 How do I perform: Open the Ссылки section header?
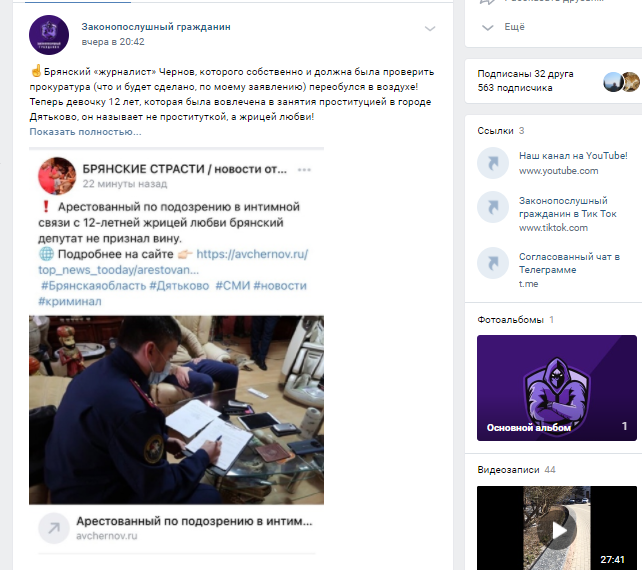495,131
